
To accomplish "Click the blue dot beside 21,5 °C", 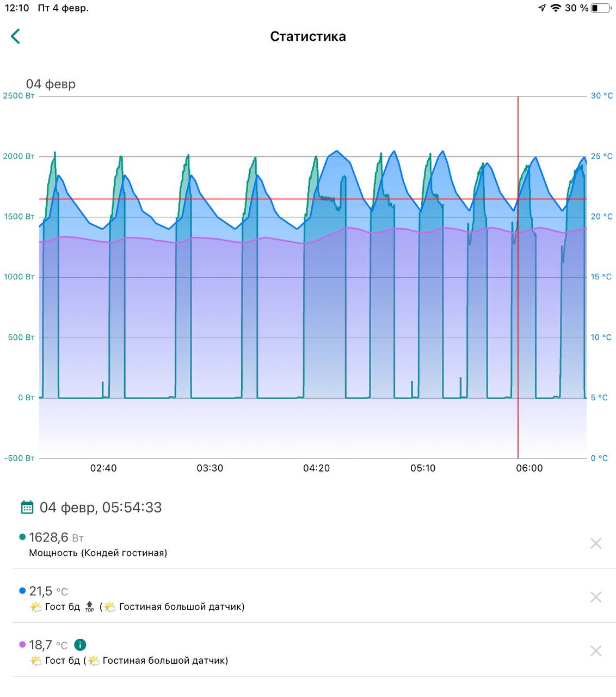I will pos(22,591).
